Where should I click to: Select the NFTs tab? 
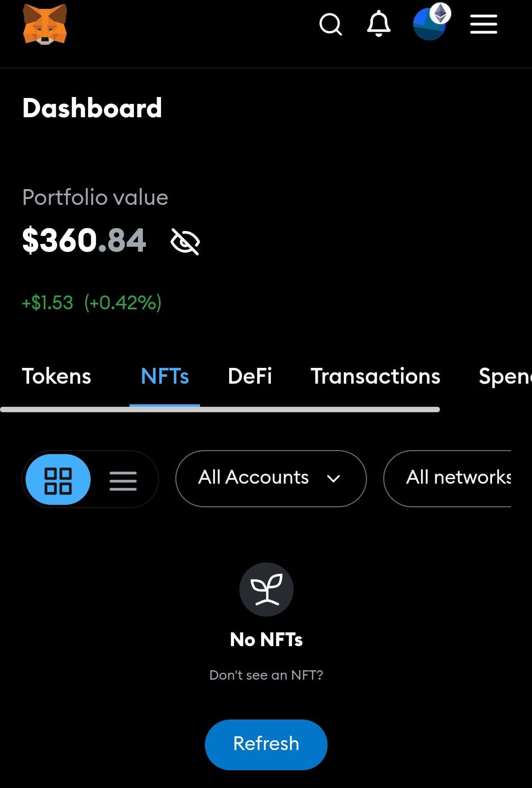(165, 377)
